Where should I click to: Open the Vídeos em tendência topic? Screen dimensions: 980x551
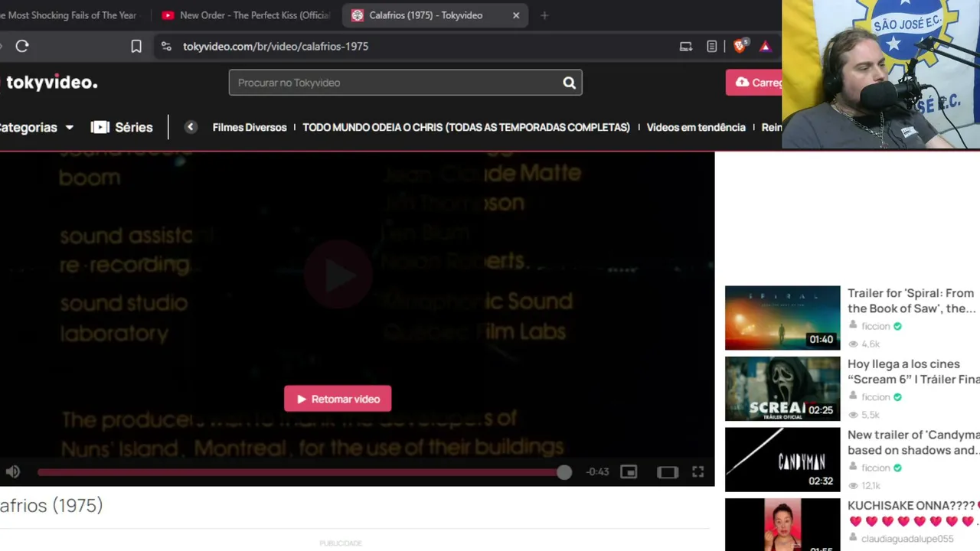coord(696,127)
